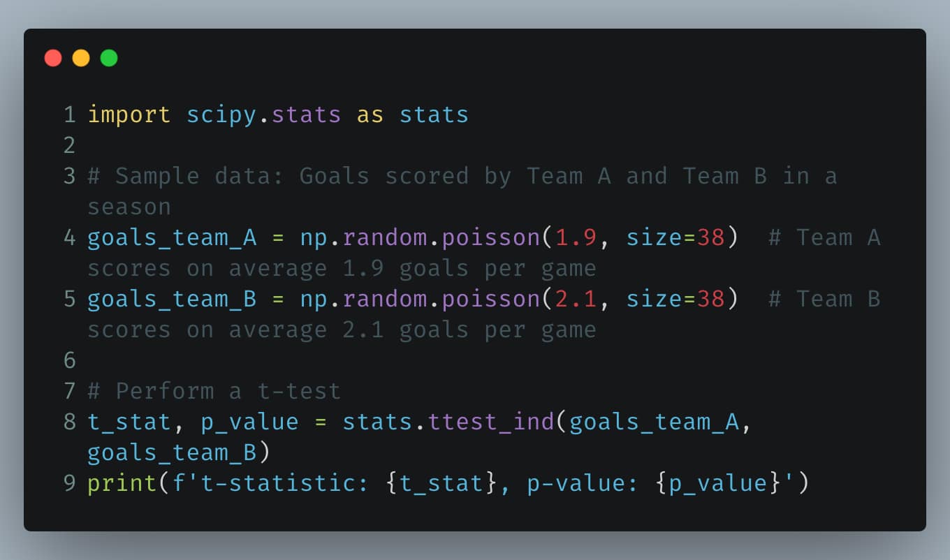Click line number 9 in the gutter

(x=69, y=483)
